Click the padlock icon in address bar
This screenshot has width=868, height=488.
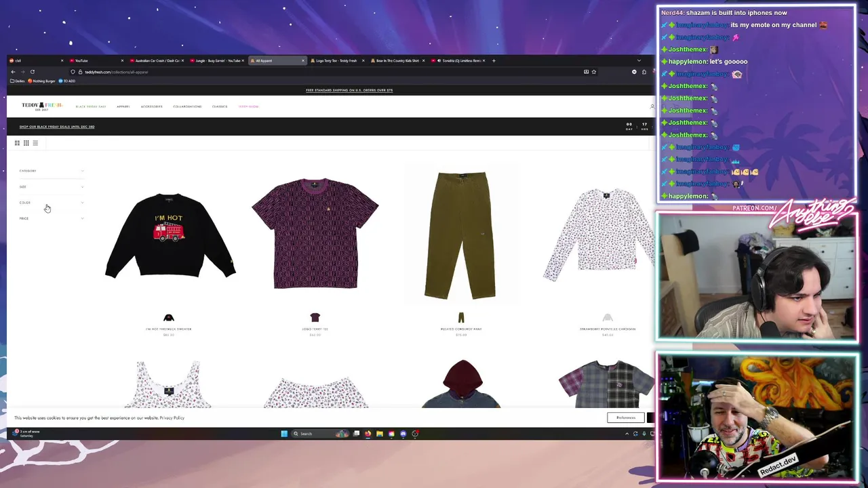pyautogui.click(x=79, y=72)
